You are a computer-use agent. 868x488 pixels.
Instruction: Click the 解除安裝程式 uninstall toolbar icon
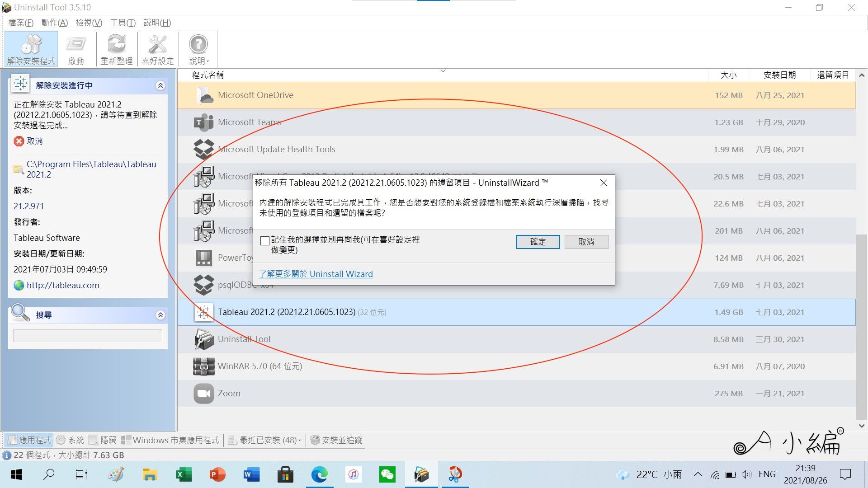pyautogui.click(x=31, y=49)
